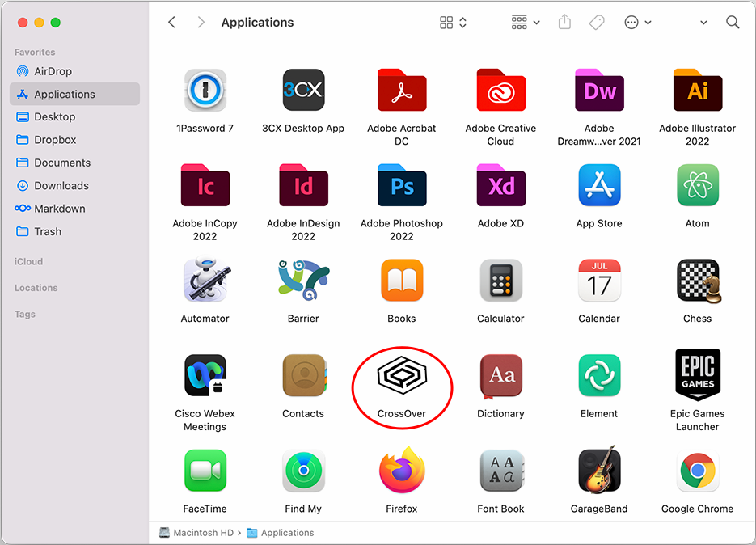Switch icon view using view switcher
Viewport: 756px width, 545px height.
453,23
